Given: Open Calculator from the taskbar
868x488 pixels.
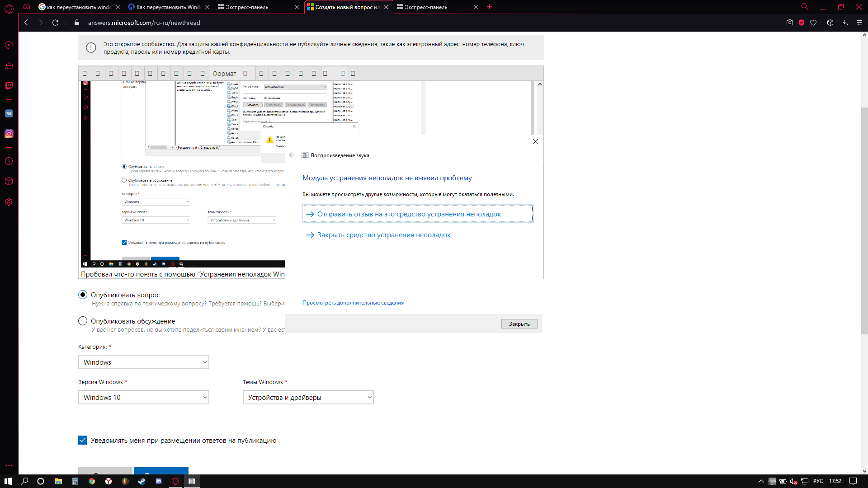Looking at the screenshot, I should [75, 481].
